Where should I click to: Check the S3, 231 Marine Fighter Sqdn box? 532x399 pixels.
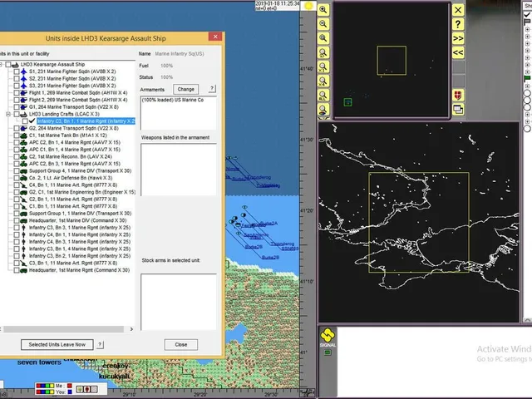tap(17, 86)
